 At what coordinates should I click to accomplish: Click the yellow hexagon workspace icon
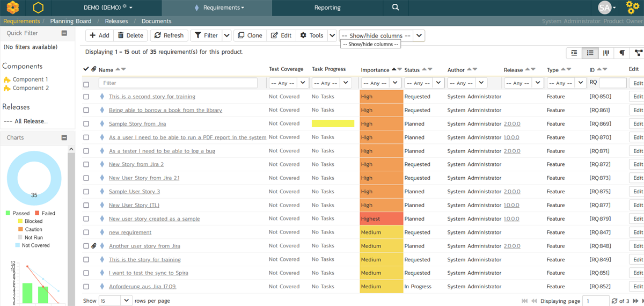38,8
